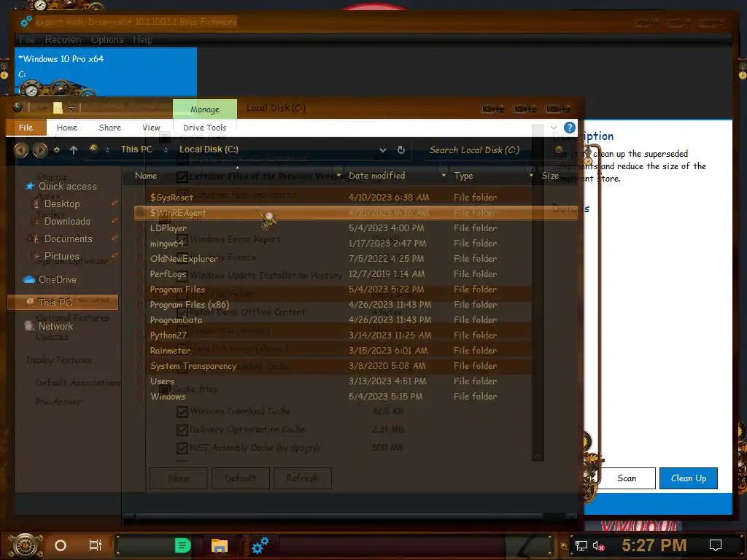Click the pin icon next to Desktop

tap(115, 203)
